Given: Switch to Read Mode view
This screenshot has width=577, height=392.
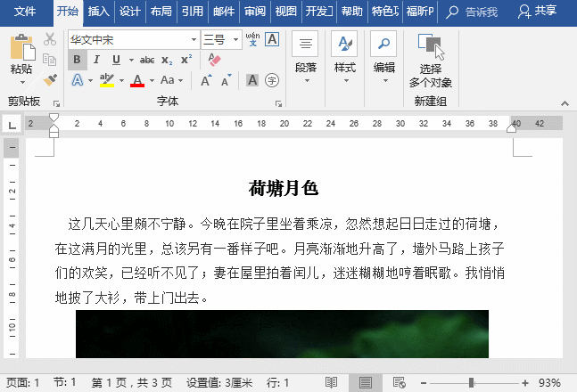Looking at the screenshot, I should click(331, 383).
